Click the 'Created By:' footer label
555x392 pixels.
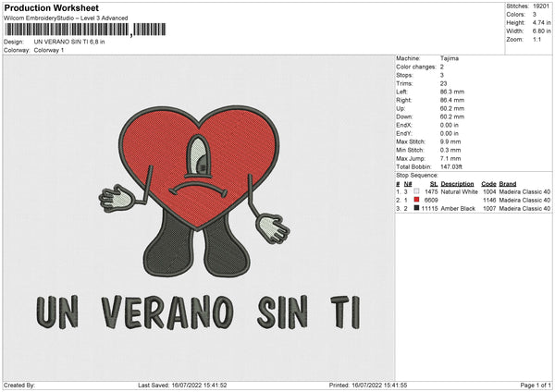pyautogui.click(x=19, y=386)
